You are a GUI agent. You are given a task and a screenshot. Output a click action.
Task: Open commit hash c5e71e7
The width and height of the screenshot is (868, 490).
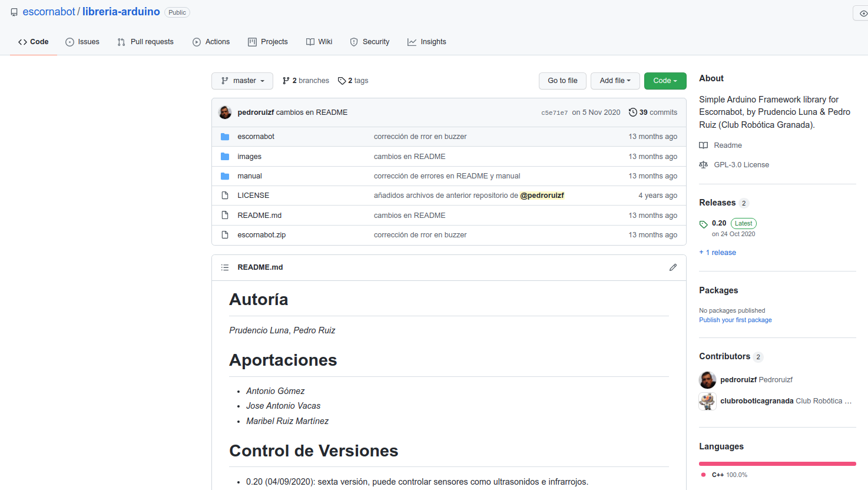[555, 112]
